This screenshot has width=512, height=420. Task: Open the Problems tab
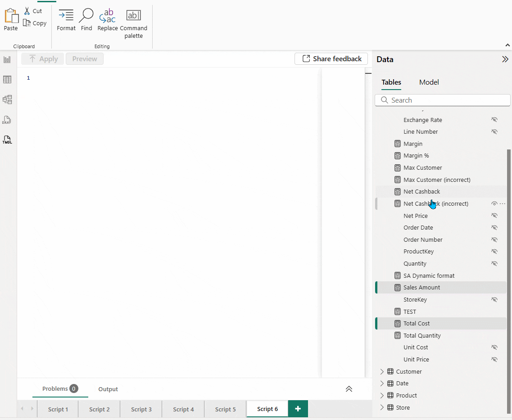60,388
